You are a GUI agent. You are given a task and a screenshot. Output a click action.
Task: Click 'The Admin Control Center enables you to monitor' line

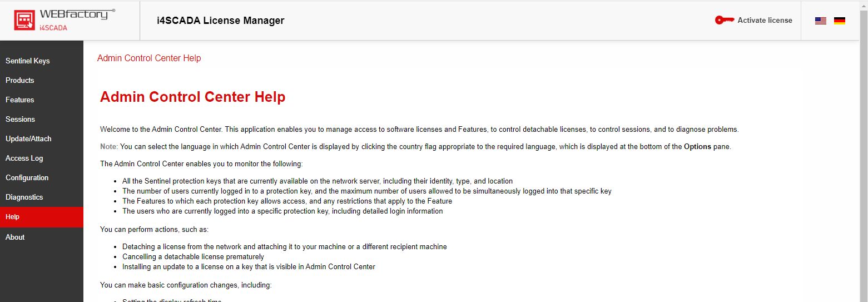coord(201,164)
